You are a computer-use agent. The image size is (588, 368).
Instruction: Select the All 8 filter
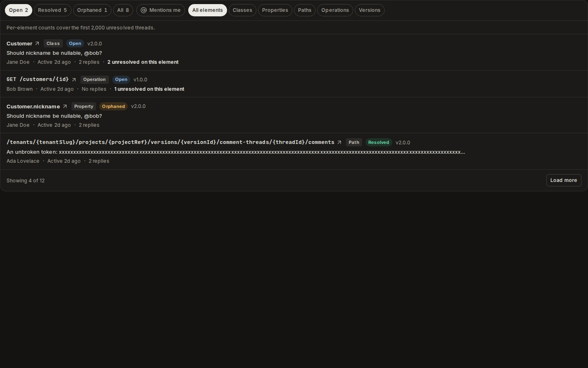123,10
